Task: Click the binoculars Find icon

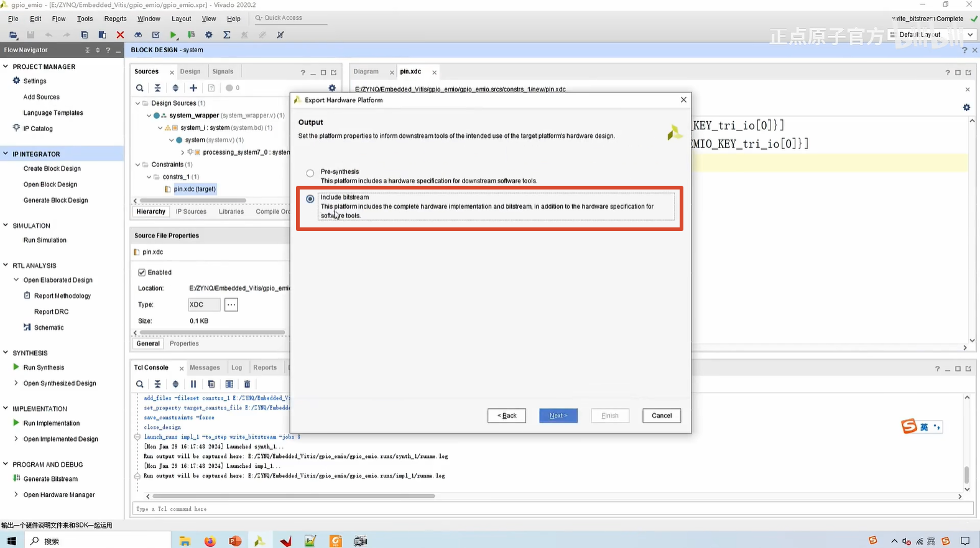Action: tap(138, 35)
